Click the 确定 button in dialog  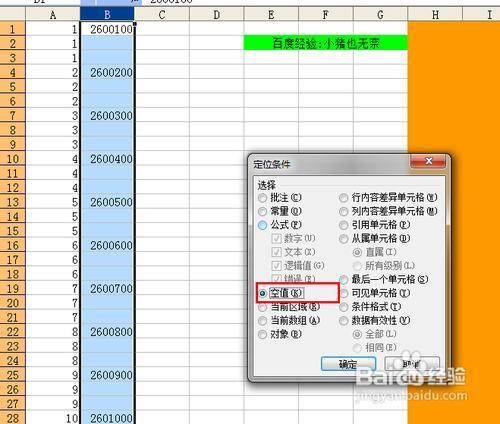coord(348,364)
